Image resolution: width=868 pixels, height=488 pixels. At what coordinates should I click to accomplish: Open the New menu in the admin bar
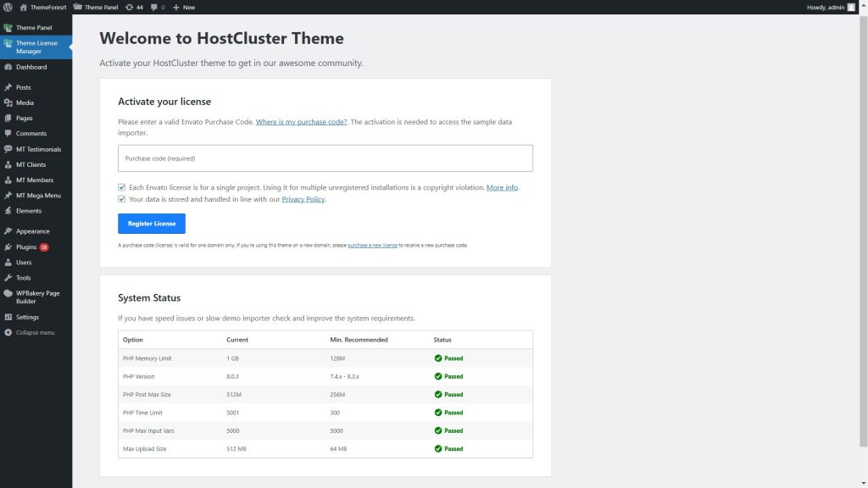click(x=185, y=6)
